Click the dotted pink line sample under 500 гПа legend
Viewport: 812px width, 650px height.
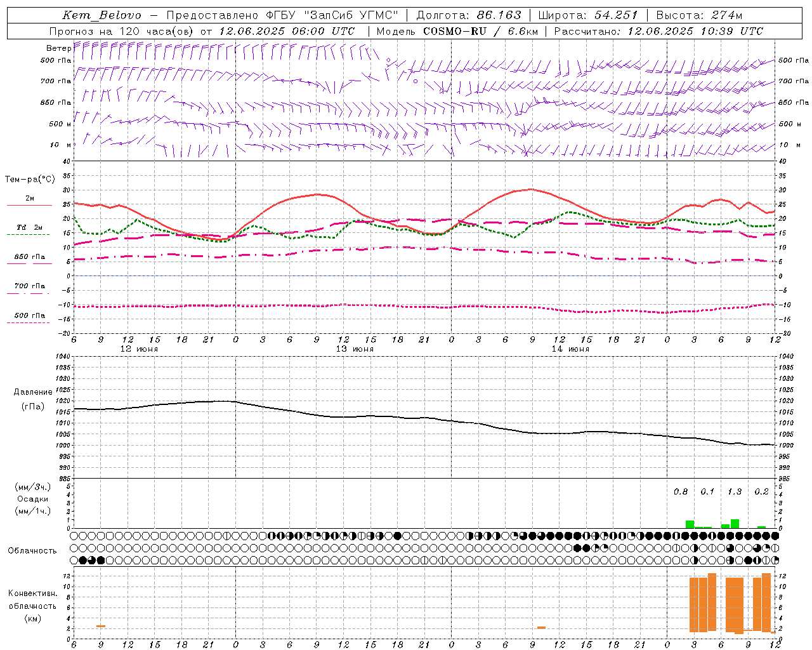(x=28, y=322)
